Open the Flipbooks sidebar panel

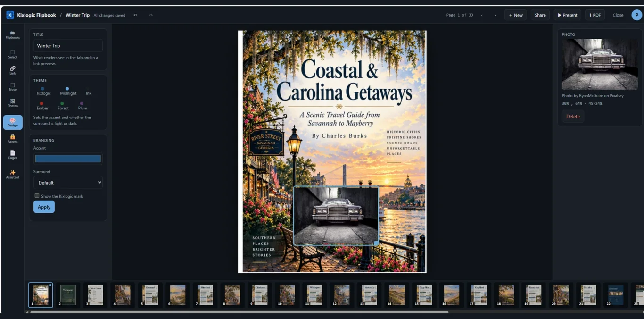click(13, 35)
